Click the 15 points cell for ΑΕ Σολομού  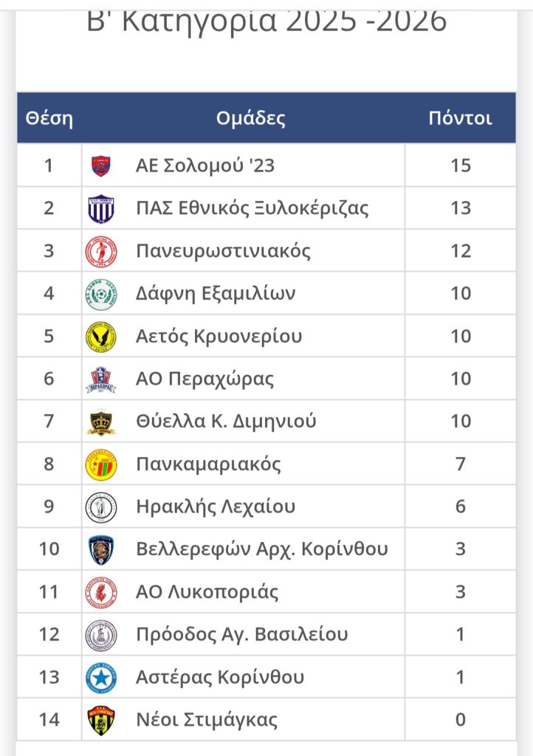pos(461,165)
